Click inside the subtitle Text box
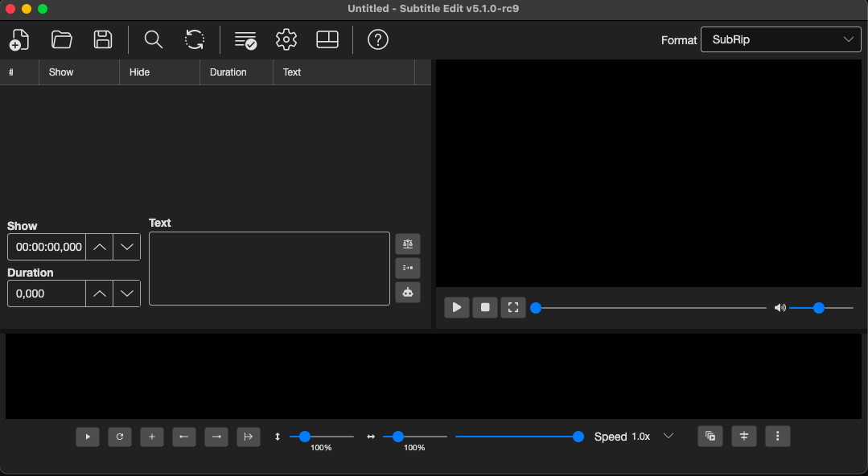Viewport: 868px width, 476px height. coord(269,269)
